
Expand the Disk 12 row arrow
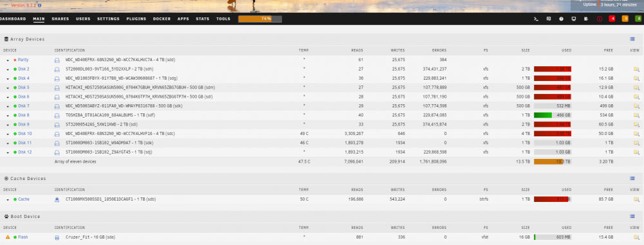pyautogui.click(x=8, y=152)
